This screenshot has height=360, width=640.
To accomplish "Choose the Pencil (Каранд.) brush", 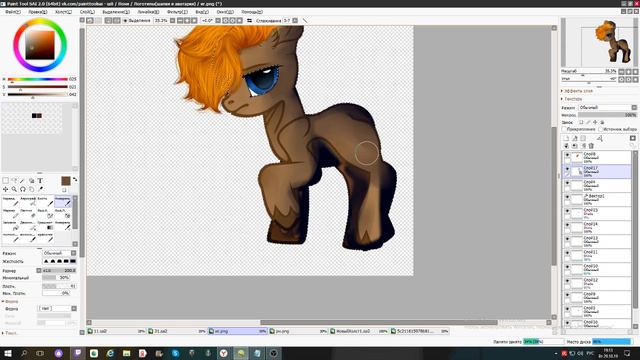I will coord(10,201).
